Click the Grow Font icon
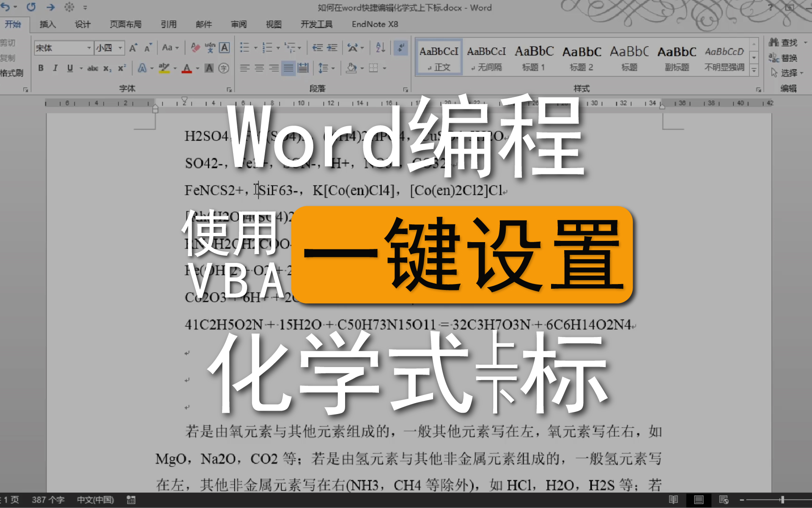 coord(133,47)
